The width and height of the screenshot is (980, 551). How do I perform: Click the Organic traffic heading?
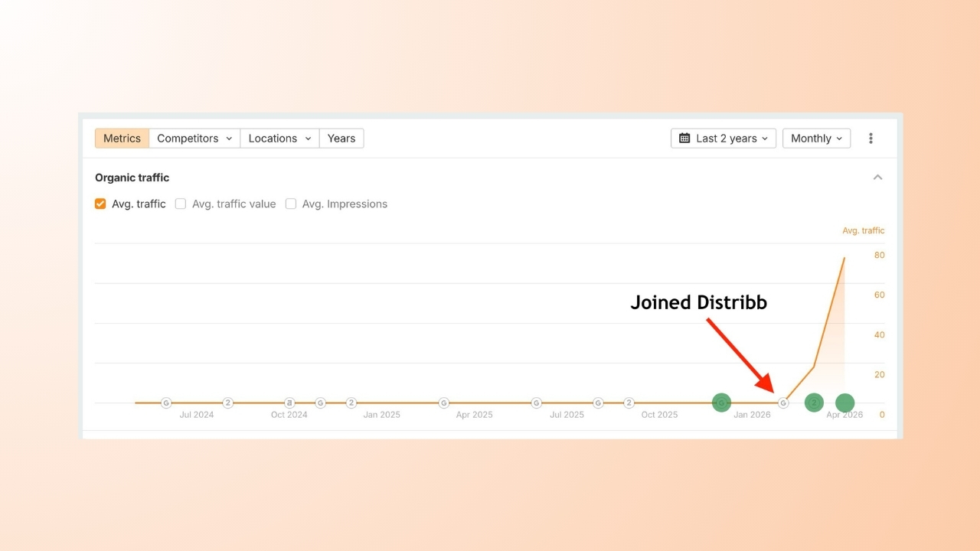click(x=132, y=178)
